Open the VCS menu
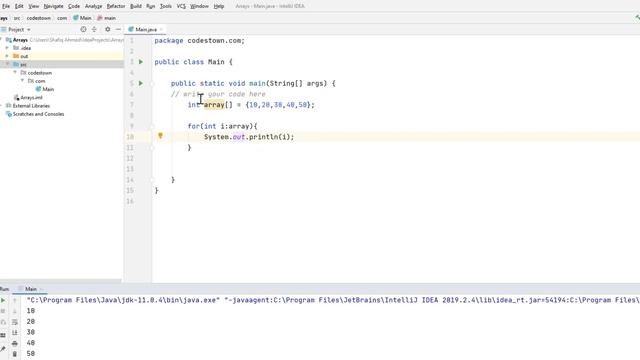Viewport: 640px width, 360px height. (181, 6)
